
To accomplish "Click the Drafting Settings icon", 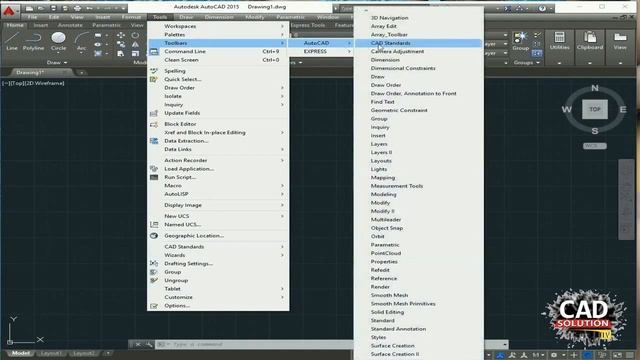I will click(x=154, y=264).
